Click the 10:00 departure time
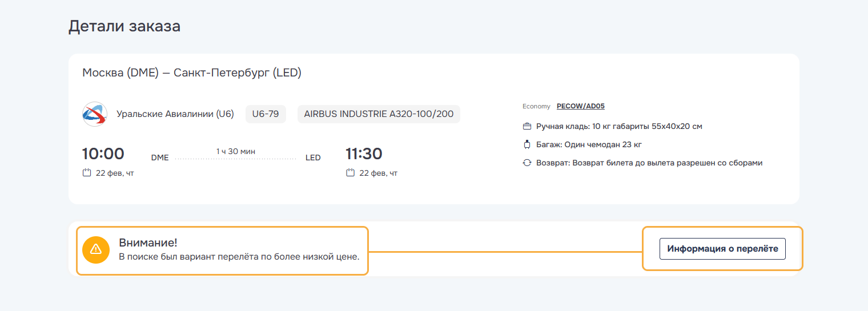Screen dimensions: 868x311 tap(103, 154)
